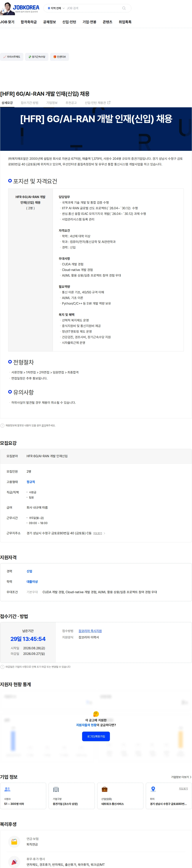Click the 로그인/회원가입 button
The height and width of the screenshot is (868, 192).
[x=96, y=736]
